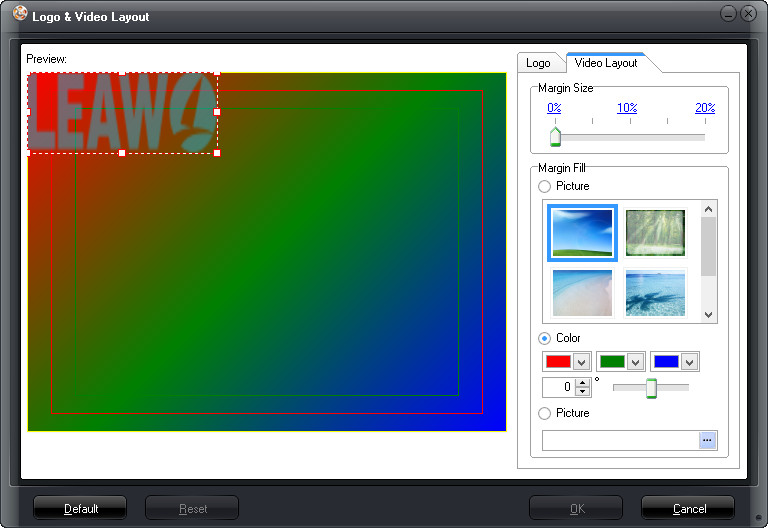The image size is (768, 528).
Task: Enable the custom Picture file radio option
Action: 545,413
